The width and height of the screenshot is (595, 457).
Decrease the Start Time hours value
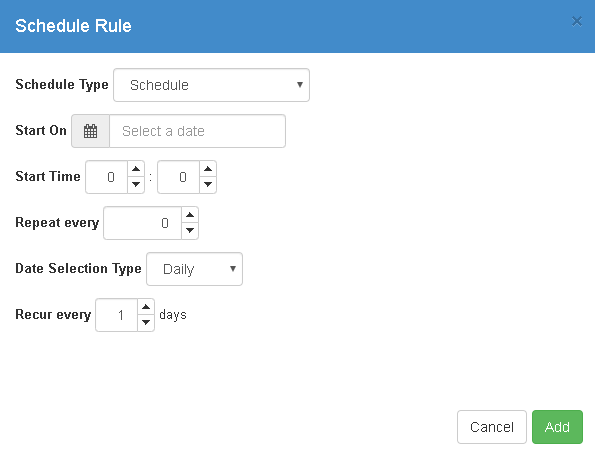(x=136, y=185)
